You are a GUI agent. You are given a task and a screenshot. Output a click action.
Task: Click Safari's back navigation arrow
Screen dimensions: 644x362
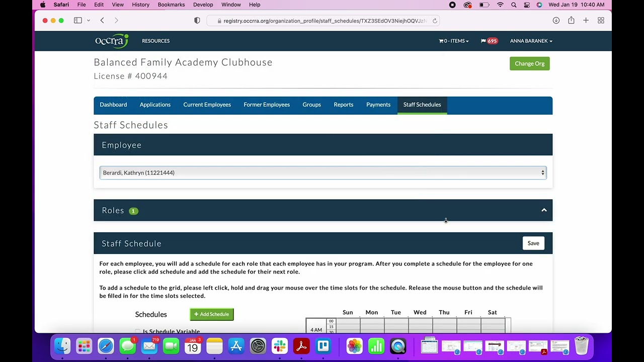point(102,21)
